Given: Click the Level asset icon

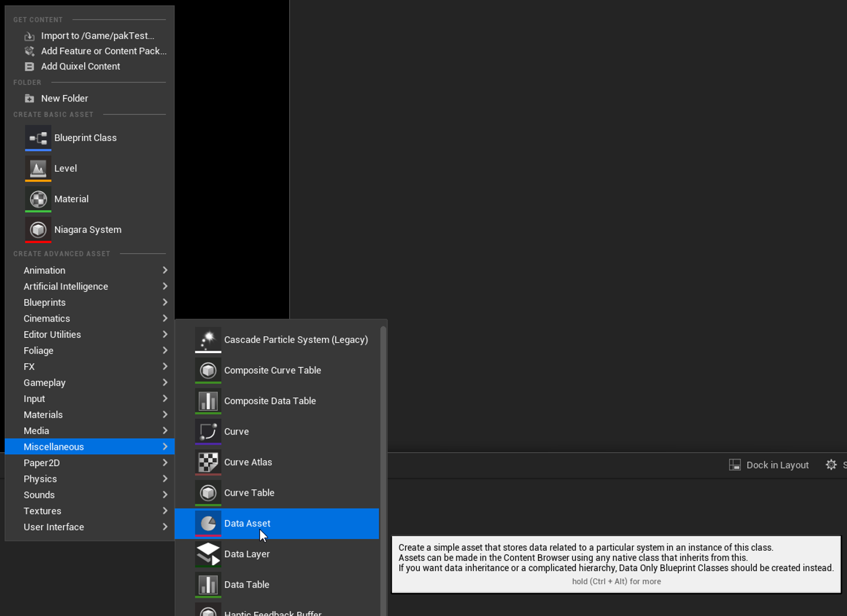Looking at the screenshot, I should (x=38, y=169).
